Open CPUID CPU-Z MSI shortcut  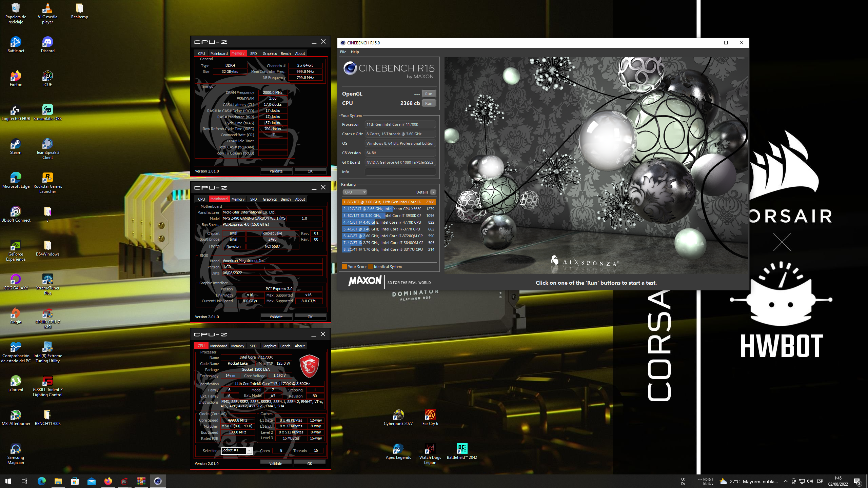47,318
